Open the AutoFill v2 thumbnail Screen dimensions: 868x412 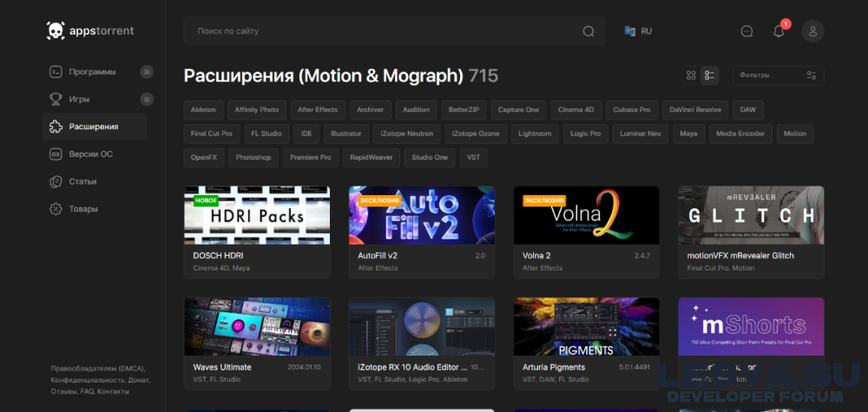(x=422, y=215)
